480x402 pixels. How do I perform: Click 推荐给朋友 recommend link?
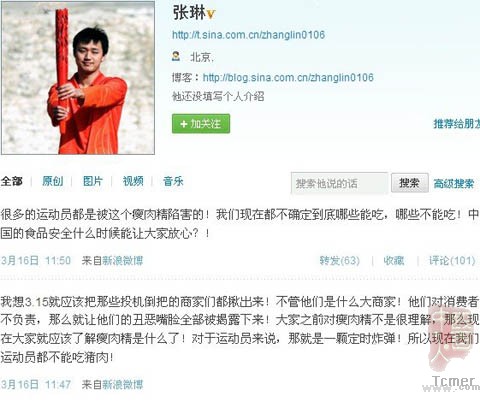pos(457,124)
